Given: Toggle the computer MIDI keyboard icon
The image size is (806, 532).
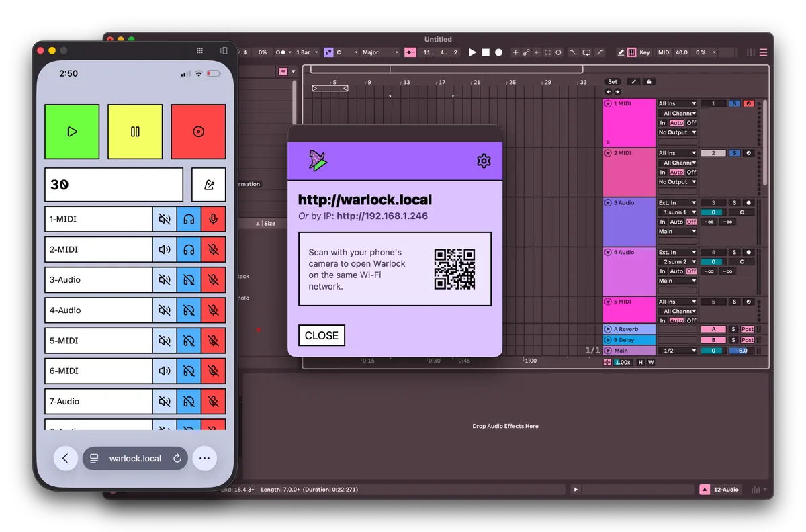Looking at the screenshot, I should tap(632, 52).
